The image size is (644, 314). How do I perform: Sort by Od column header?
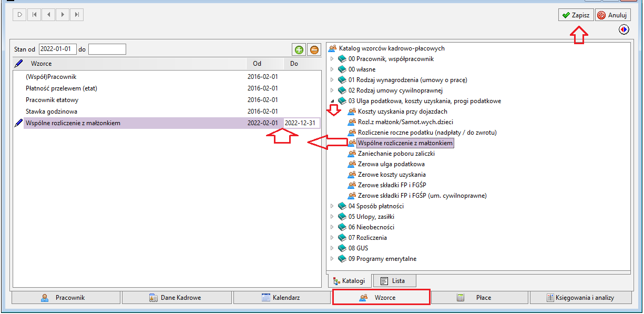(x=264, y=64)
